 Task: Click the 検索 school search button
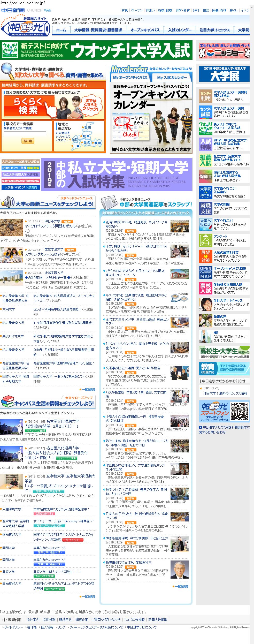[x=28, y=141]
